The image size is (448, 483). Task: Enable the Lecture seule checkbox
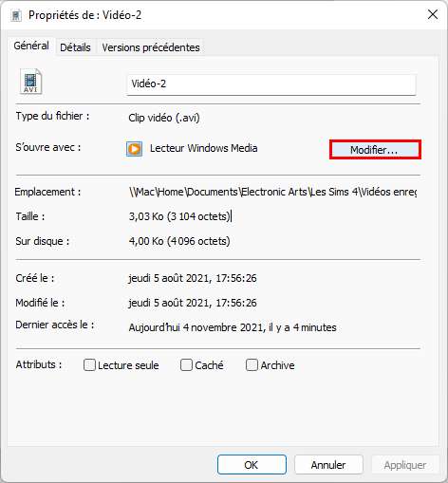tap(89, 364)
